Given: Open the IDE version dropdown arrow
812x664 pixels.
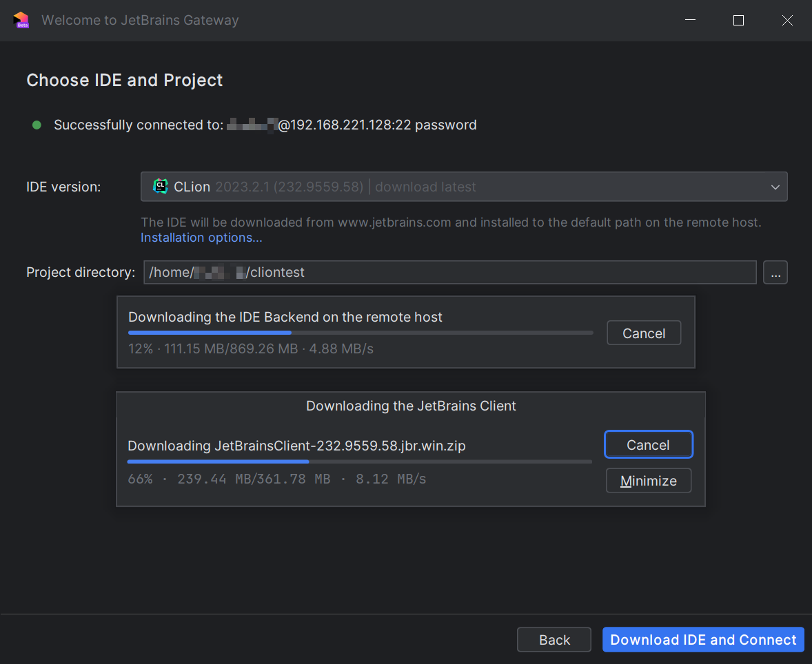Looking at the screenshot, I should (775, 187).
